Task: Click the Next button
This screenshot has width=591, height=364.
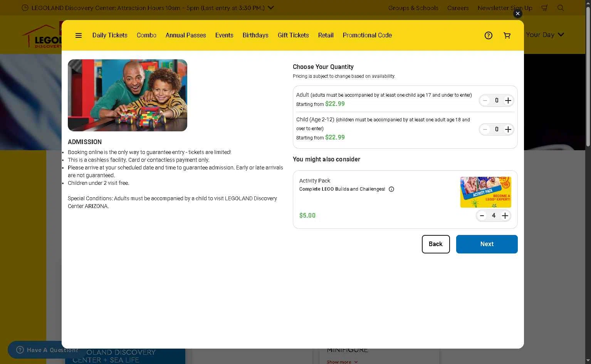Action: click(x=487, y=244)
